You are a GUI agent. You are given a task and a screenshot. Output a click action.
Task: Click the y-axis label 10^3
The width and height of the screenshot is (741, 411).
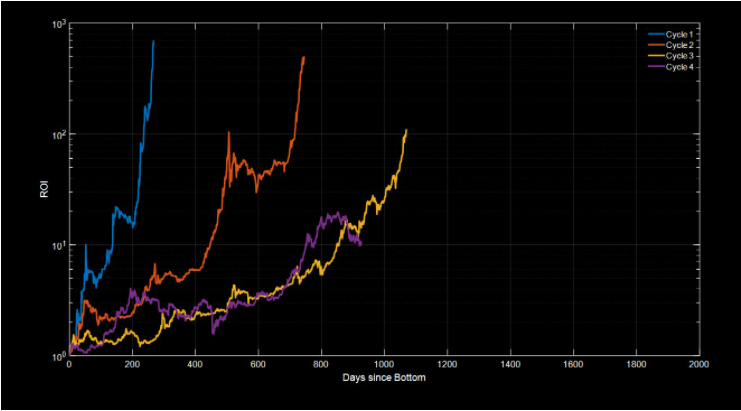(x=59, y=24)
